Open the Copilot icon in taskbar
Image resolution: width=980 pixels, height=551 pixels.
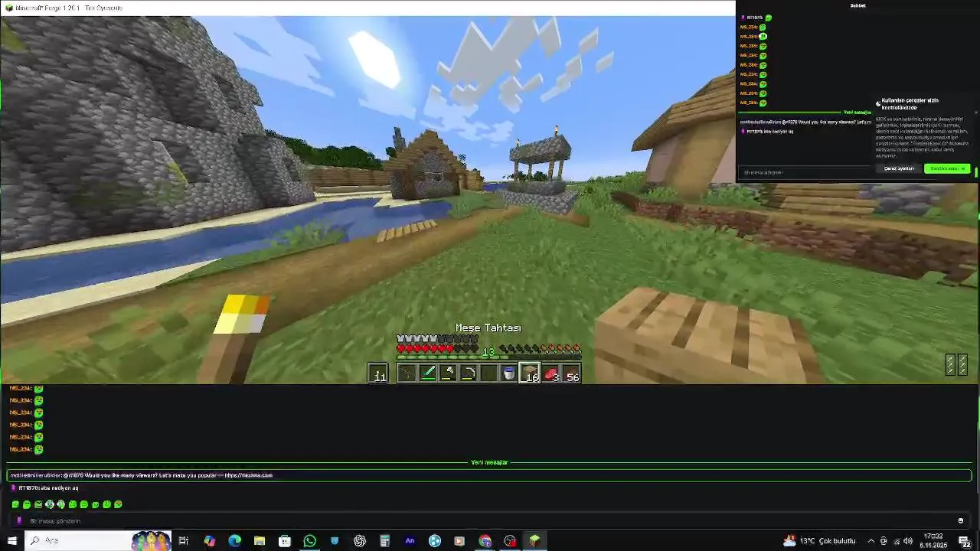pos(210,541)
